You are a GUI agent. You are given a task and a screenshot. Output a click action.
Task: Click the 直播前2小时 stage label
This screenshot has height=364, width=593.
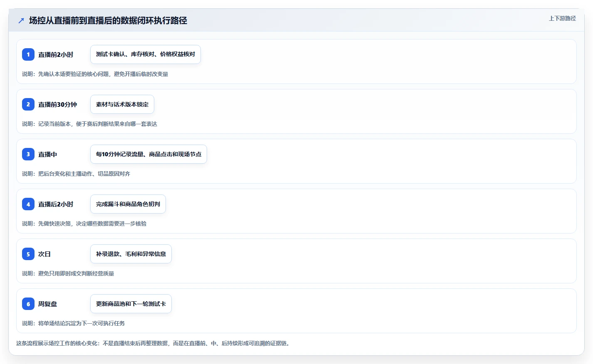click(56, 54)
